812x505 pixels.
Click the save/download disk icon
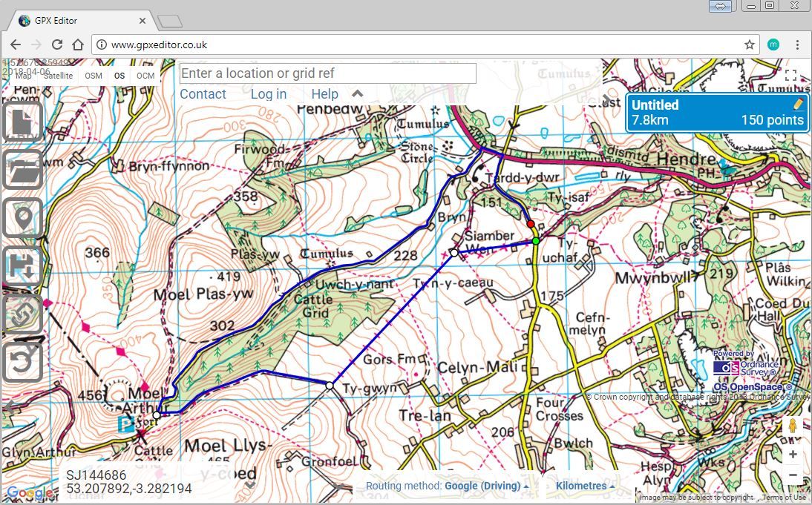(22, 266)
